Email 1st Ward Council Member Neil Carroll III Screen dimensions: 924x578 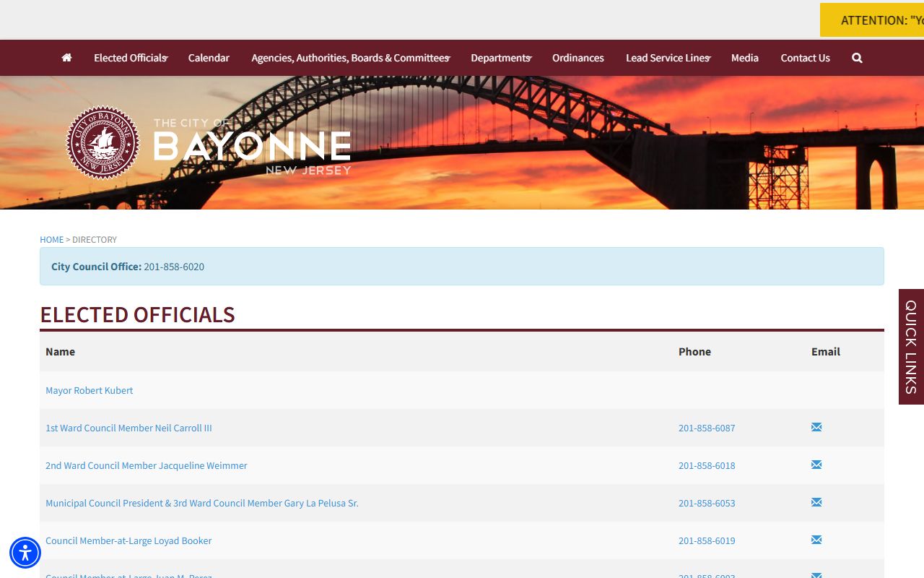[x=816, y=427]
